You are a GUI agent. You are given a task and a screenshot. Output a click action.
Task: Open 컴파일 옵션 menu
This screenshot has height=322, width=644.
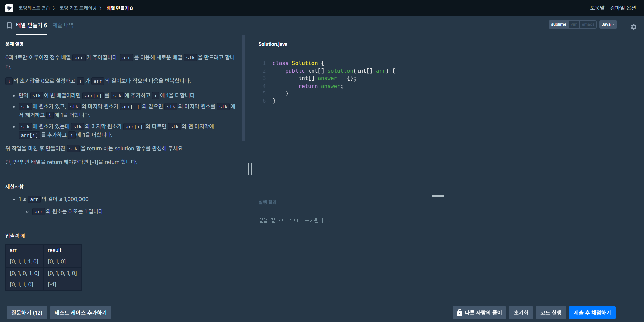point(623,8)
